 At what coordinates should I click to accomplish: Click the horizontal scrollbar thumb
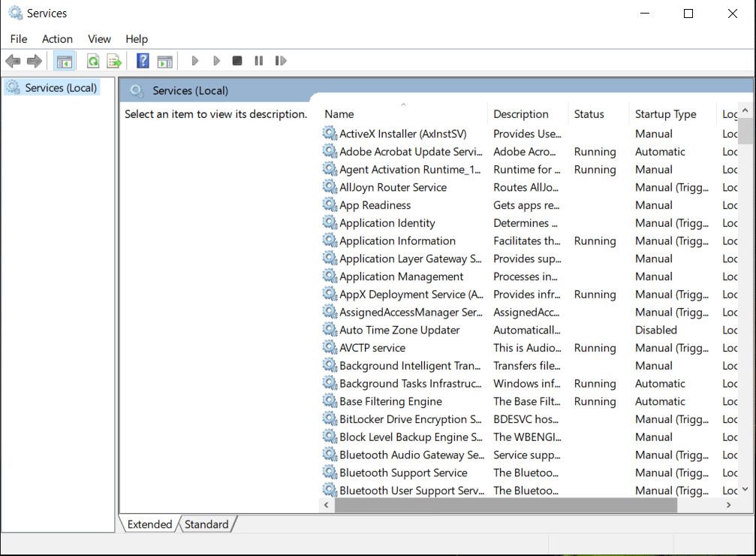(506, 506)
